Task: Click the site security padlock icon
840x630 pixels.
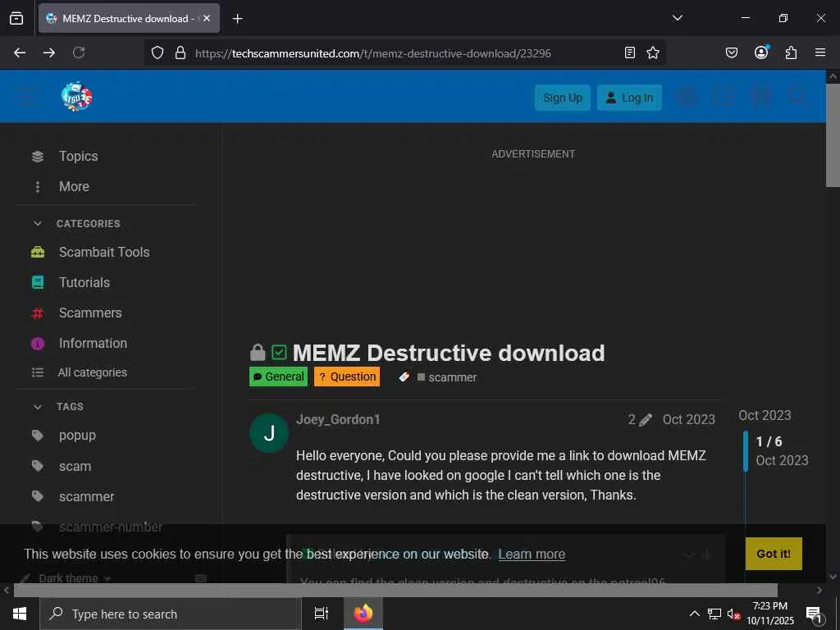Action: pos(180,52)
